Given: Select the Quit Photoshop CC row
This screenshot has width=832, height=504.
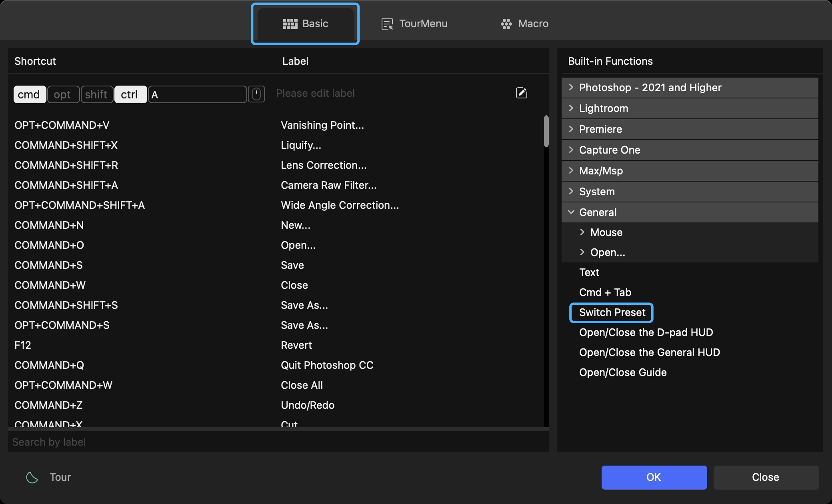Looking at the screenshot, I should 276,365.
